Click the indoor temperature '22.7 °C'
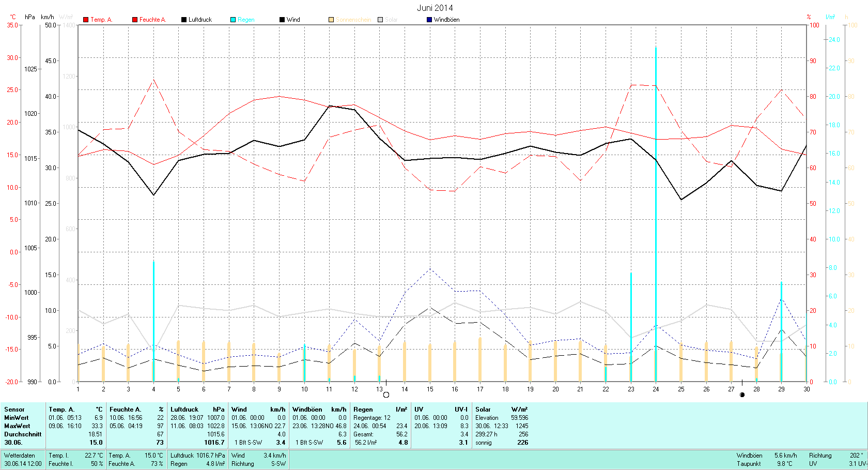The width and height of the screenshot is (868, 470). 94,456
